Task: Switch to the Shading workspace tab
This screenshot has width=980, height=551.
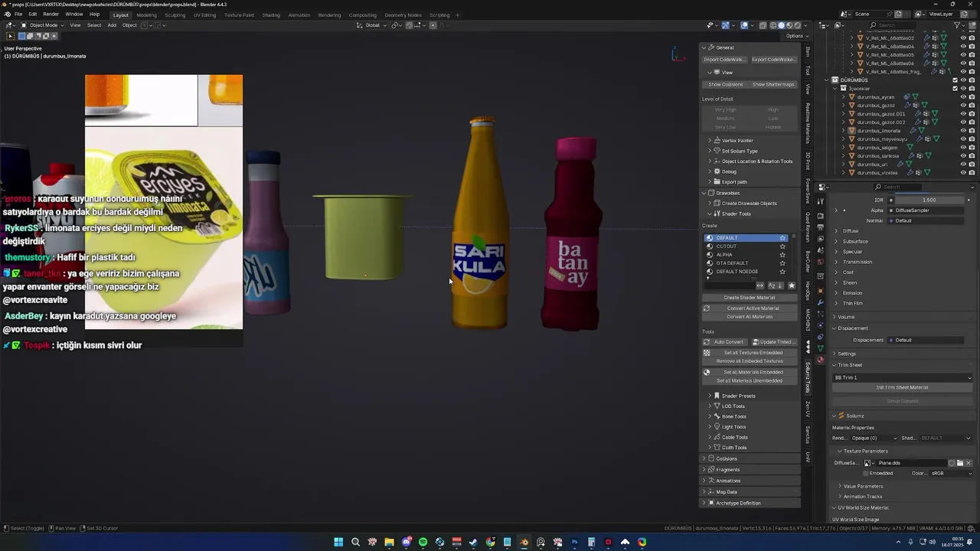Action: coord(271,15)
